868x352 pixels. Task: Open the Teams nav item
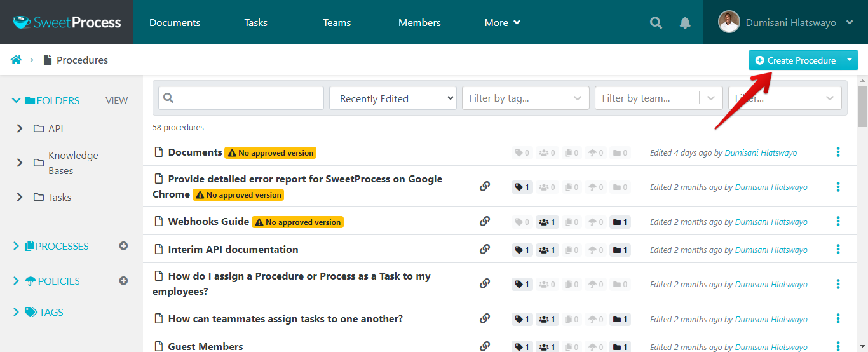(337, 22)
